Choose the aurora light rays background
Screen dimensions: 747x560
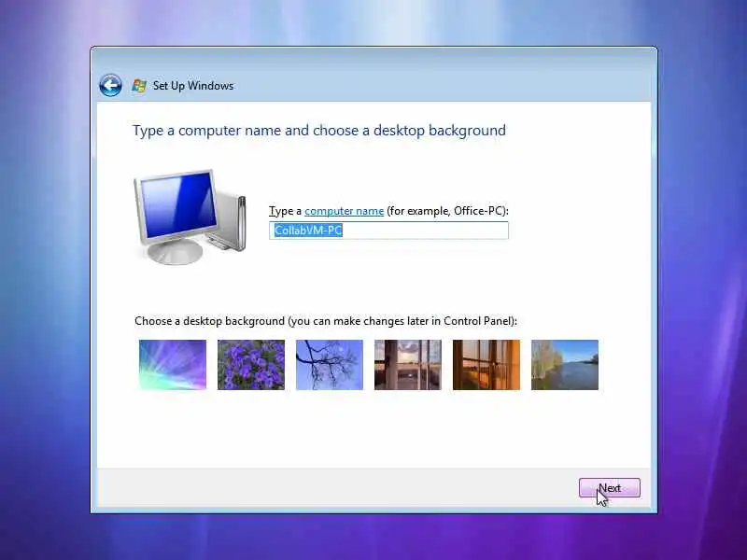173,365
